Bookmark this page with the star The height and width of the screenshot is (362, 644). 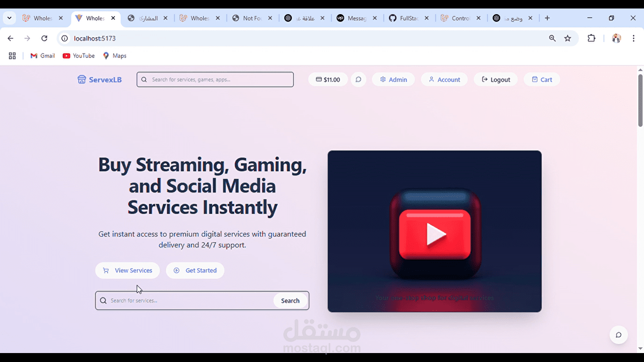tap(568, 38)
